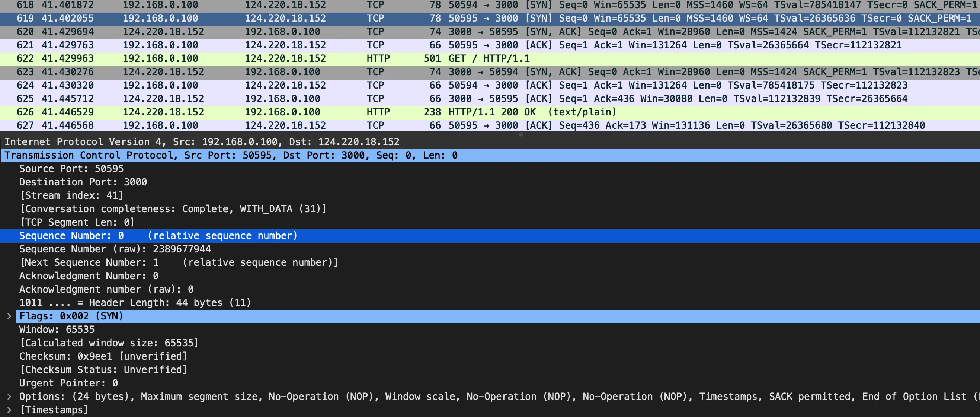Image resolution: width=980 pixels, height=417 pixels.
Task: Select Sequence Number (raw): 2389677944
Action: click(x=490, y=249)
